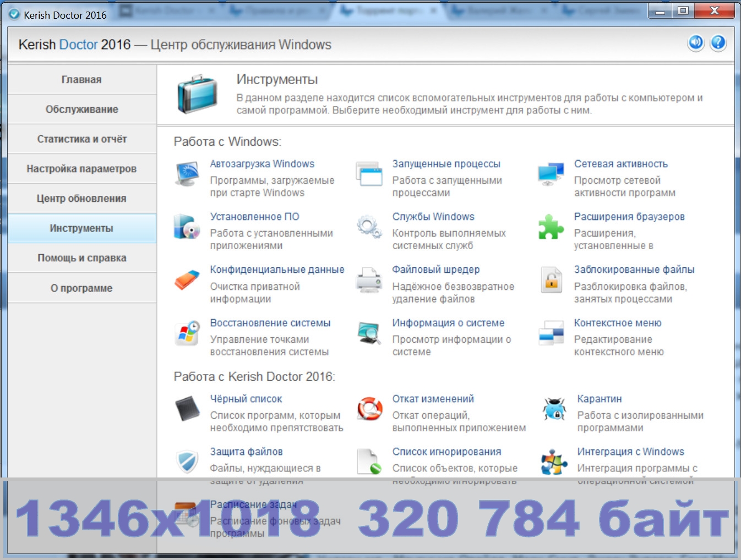Open the Установленное ПО disc icon

(x=187, y=227)
